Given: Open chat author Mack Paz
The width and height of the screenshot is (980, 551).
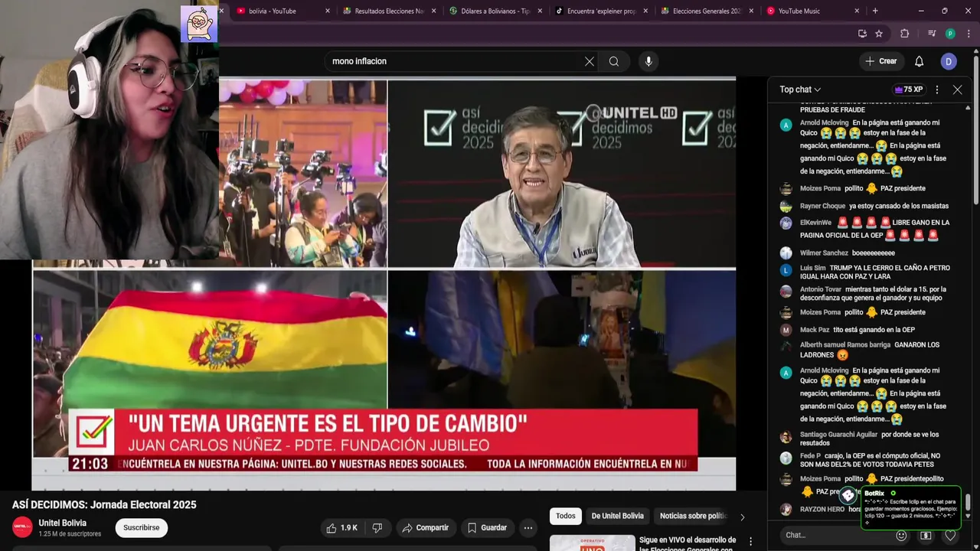Looking at the screenshot, I should coord(815,330).
